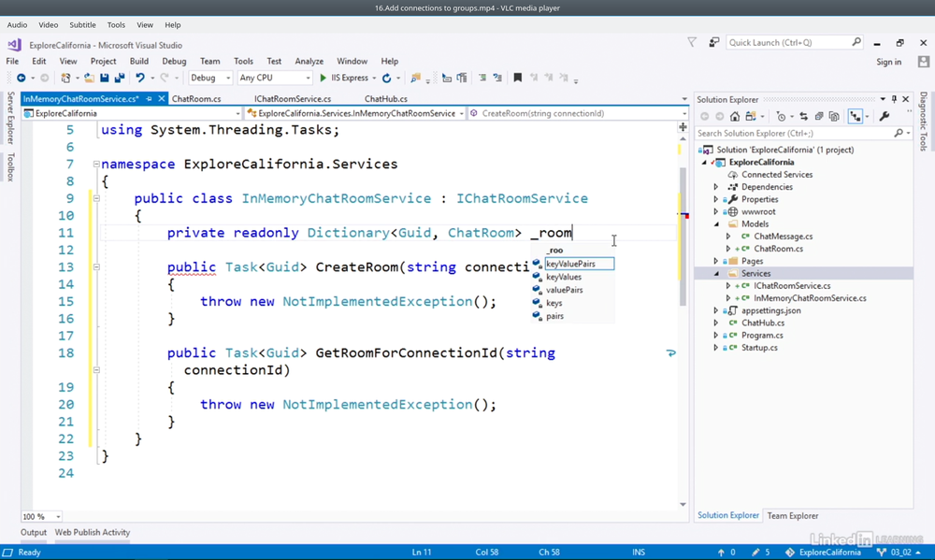
Task: Switch to the IChatRoomService.cs editor tab
Action: [x=292, y=99]
